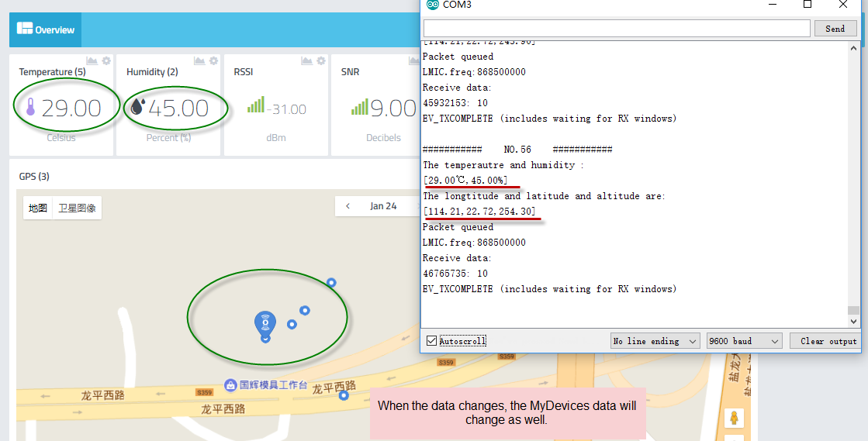Click the 45.00 humidity value
This screenshot has width=868, height=441.
tap(178, 109)
